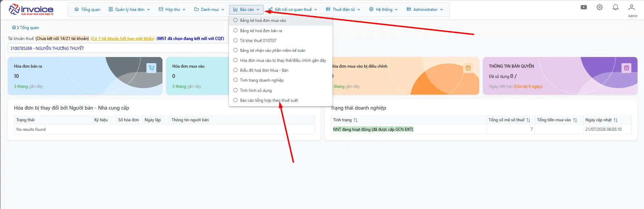The width and height of the screenshot is (644, 209).
Task: Open Hóa đơn mua vào bị thay thế/điều chỉnh gần đây
Action: 281,60
